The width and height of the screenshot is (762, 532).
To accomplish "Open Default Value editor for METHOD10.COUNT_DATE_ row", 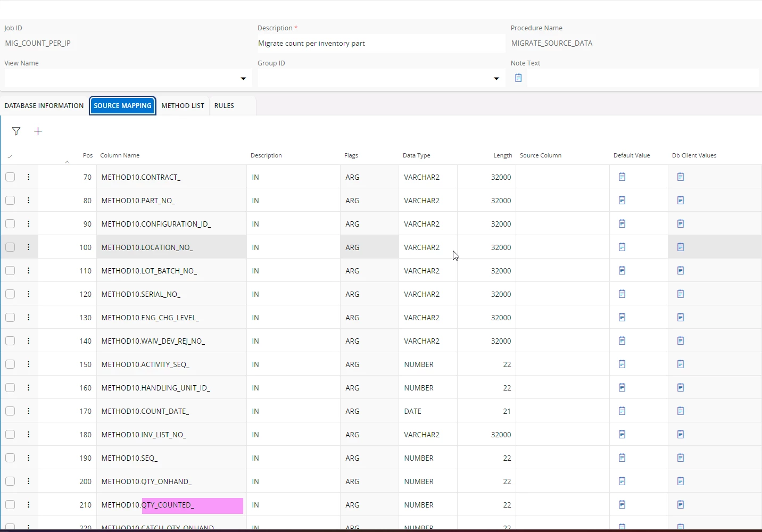I will click(x=622, y=411).
